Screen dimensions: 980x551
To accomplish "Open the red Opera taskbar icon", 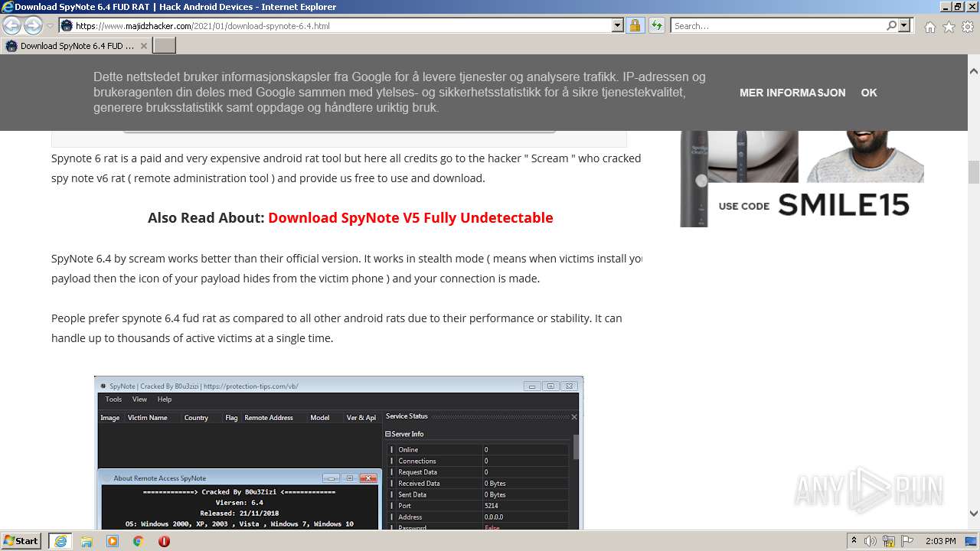I will (164, 541).
